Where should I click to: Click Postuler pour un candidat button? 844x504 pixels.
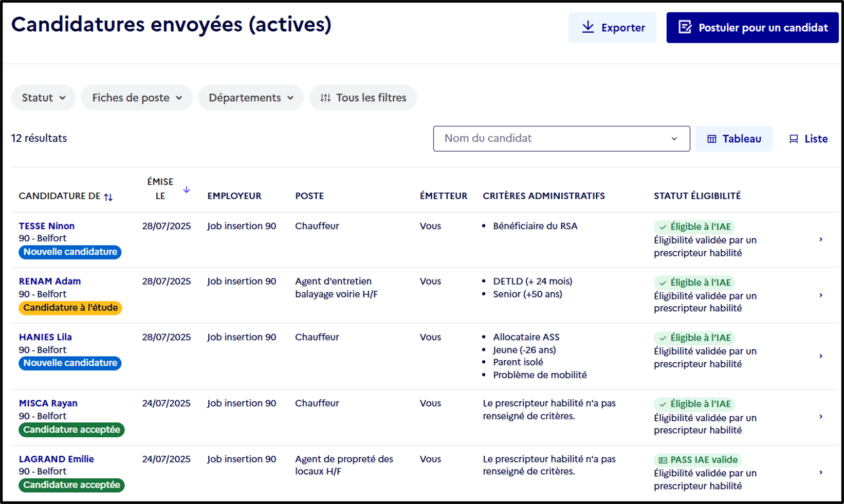pyautogui.click(x=753, y=28)
